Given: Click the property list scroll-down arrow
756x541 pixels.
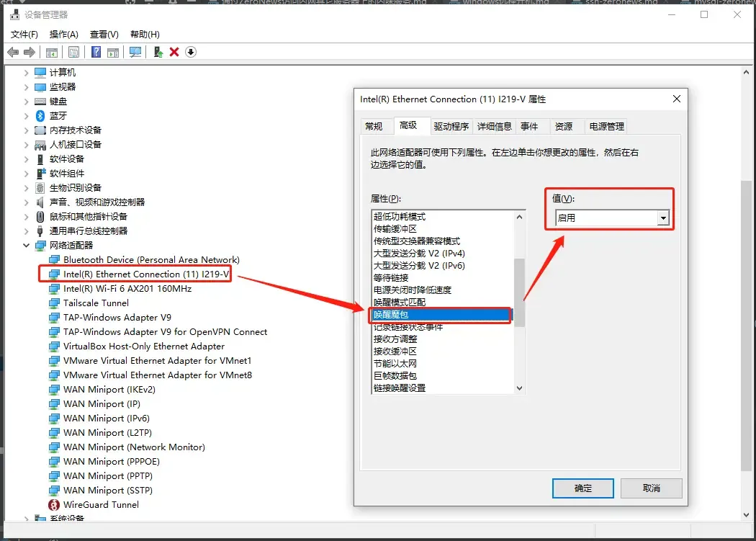Looking at the screenshot, I should (x=519, y=388).
